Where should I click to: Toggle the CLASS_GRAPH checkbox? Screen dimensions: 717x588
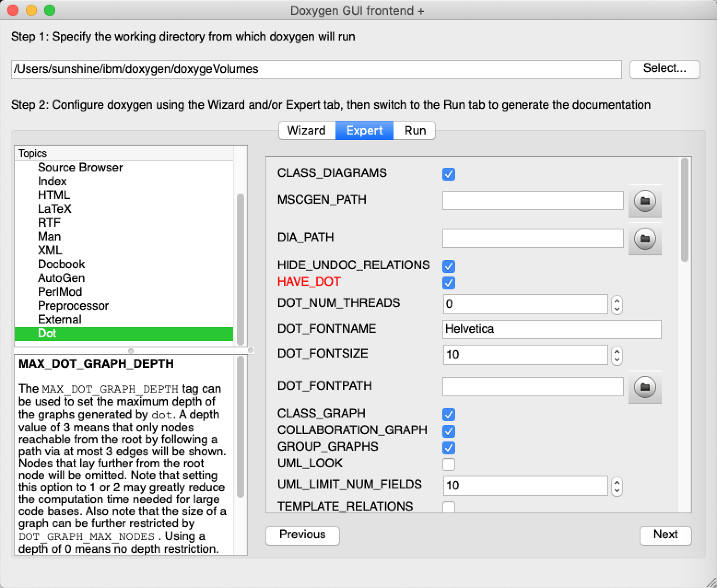[448, 414]
